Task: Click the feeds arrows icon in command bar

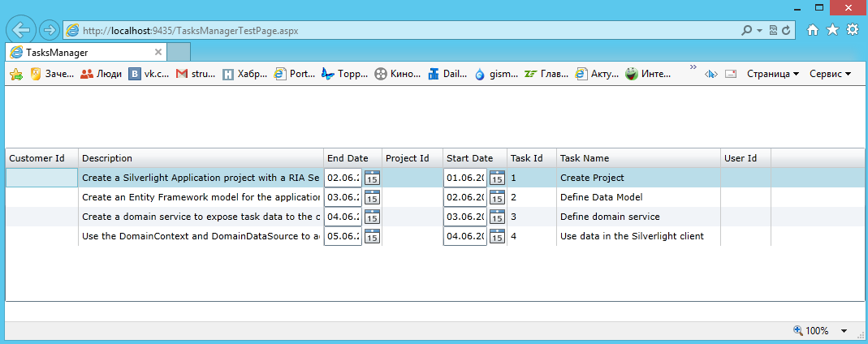Action: 711,74
